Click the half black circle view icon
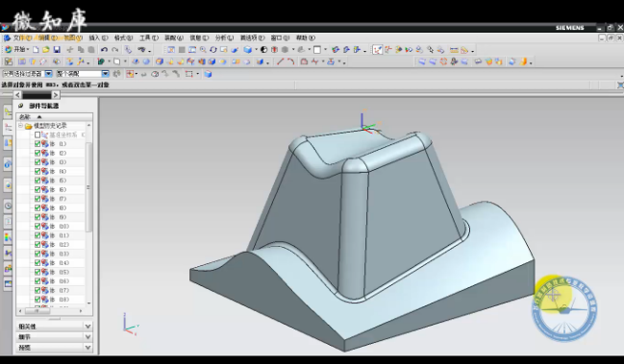This screenshot has width=624, height=364. [263, 50]
